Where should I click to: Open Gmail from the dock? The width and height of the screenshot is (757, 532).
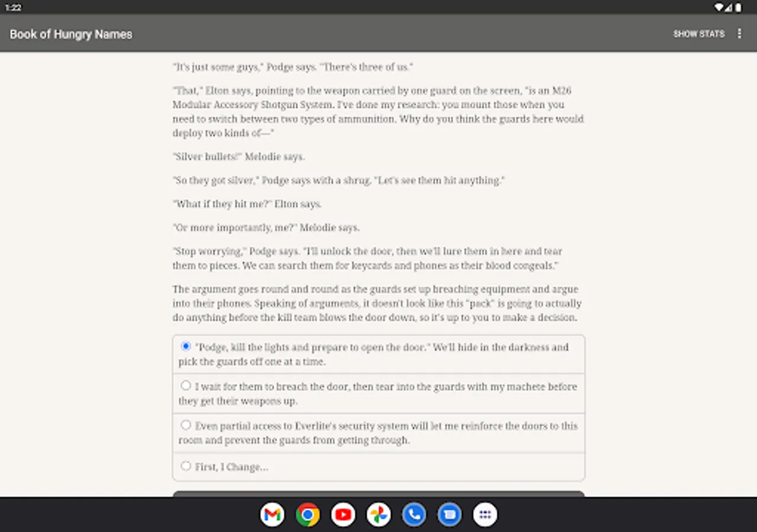tap(272, 514)
